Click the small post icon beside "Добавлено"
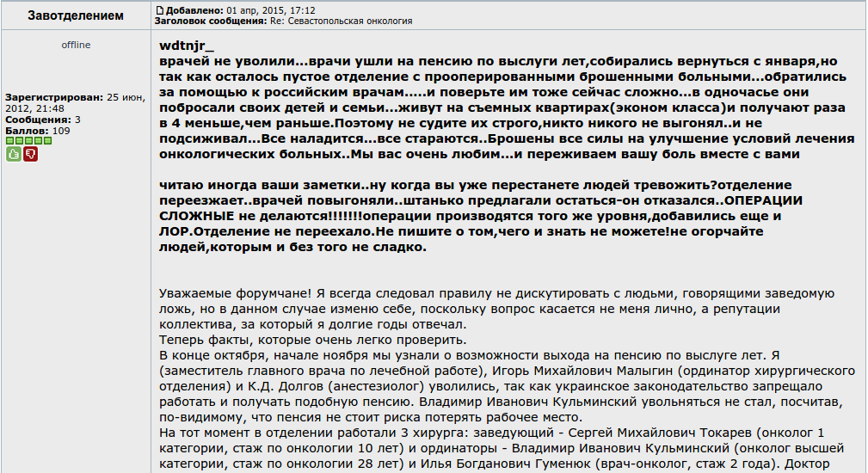This screenshot has width=868, height=473. click(159, 10)
